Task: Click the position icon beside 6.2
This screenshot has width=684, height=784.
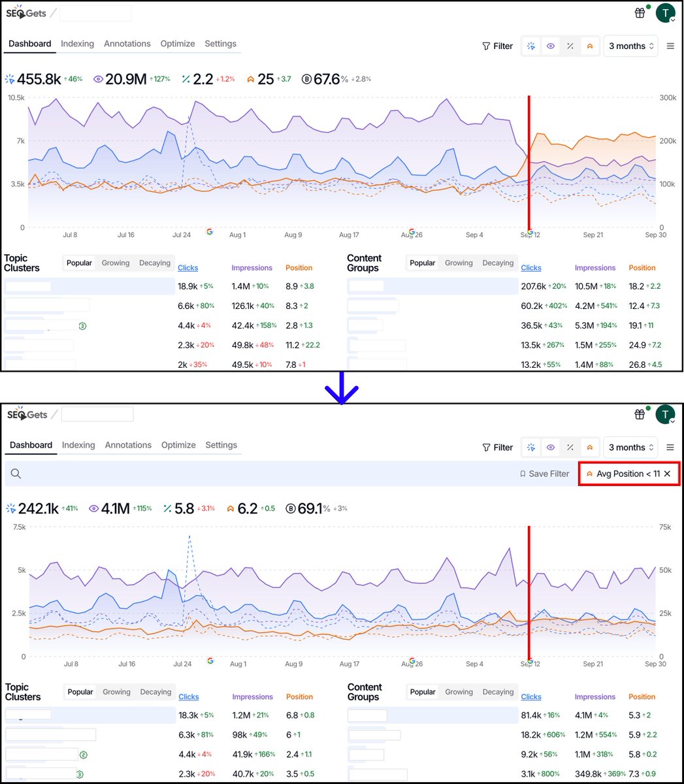Action: tap(231, 508)
